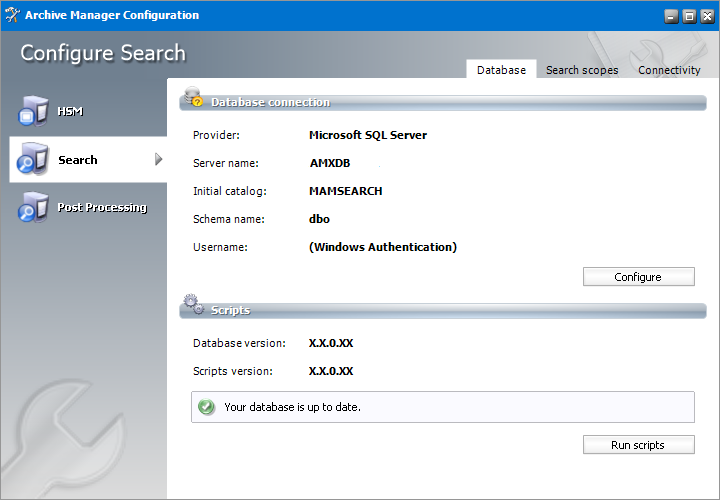Switch to the Database tab
Screen dimensions: 720x500
click(501, 70)
